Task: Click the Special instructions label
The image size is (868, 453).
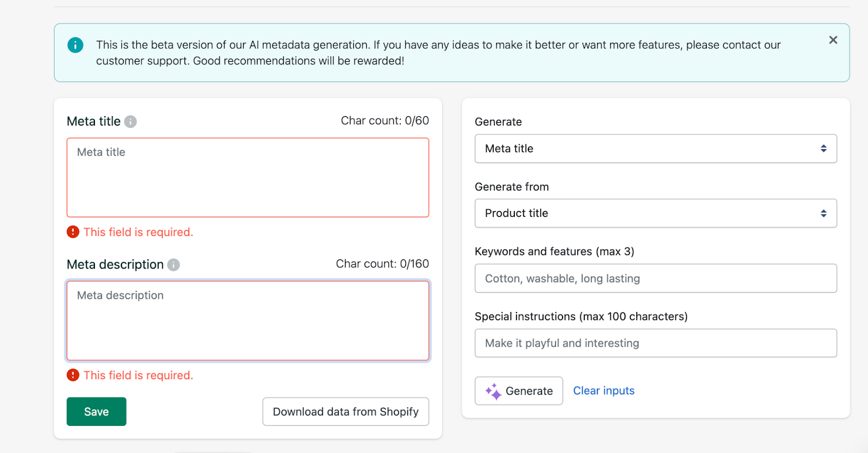Action: (x=581, y=316)
